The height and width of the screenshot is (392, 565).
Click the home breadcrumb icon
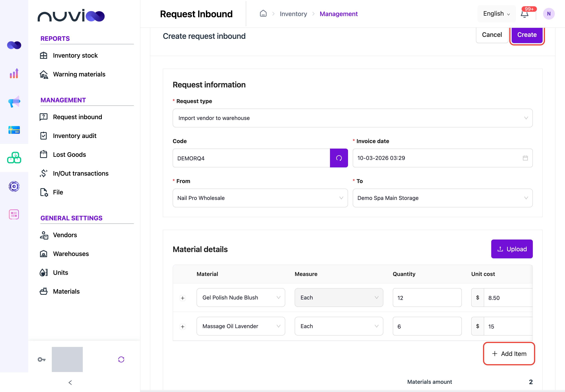point(263,14)
